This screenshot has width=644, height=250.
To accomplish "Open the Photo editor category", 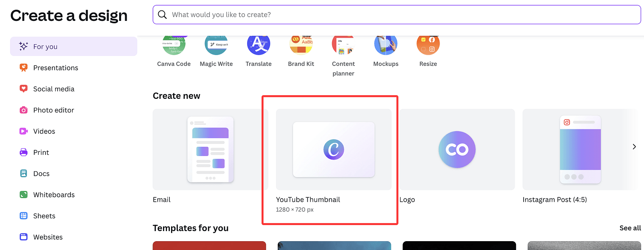I will pos(54,110).
